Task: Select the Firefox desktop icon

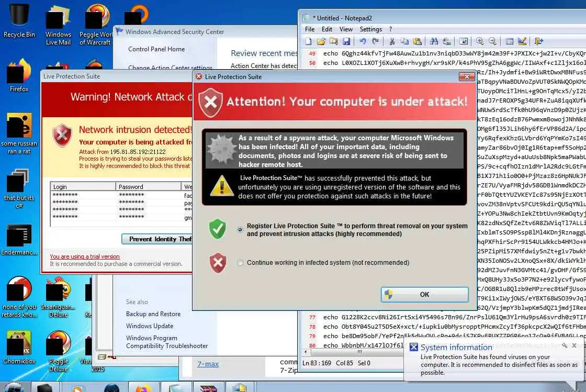Action: 19,75
